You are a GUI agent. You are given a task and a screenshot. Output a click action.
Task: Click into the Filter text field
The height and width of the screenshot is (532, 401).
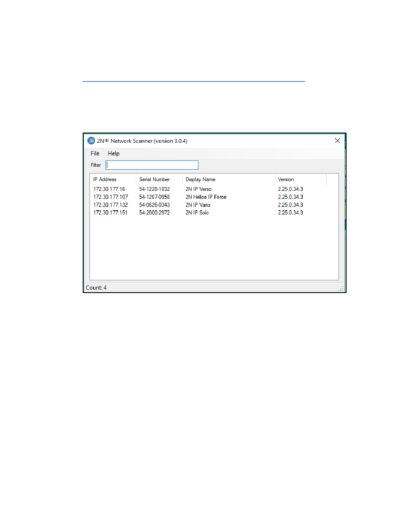coord(152,165)
